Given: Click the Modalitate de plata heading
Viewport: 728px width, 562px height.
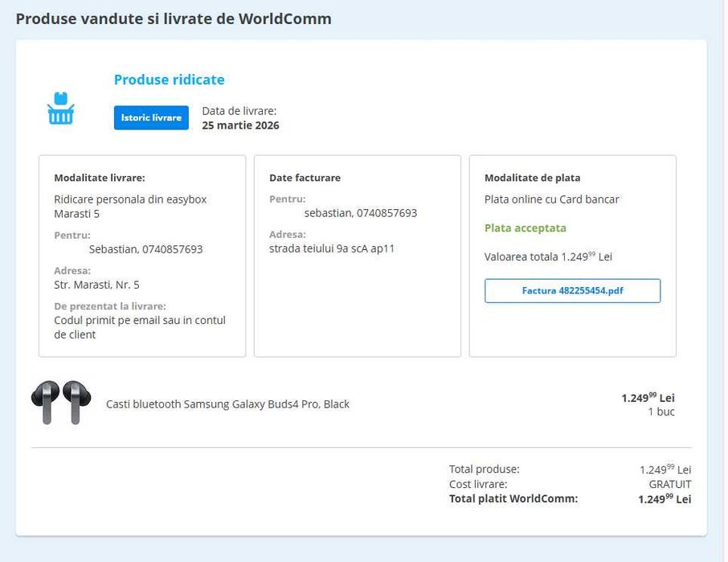Looking at the screenshot, I should click(x=532, y=178).
